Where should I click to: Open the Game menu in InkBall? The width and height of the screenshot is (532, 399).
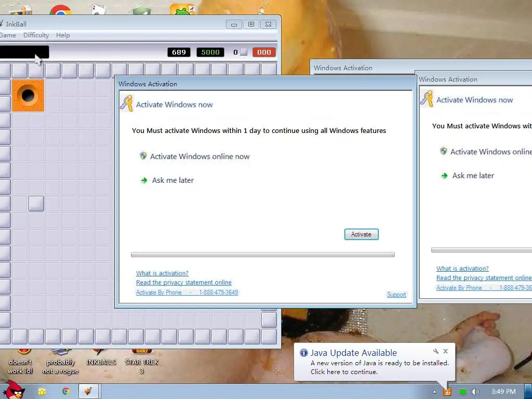[8, 35]
